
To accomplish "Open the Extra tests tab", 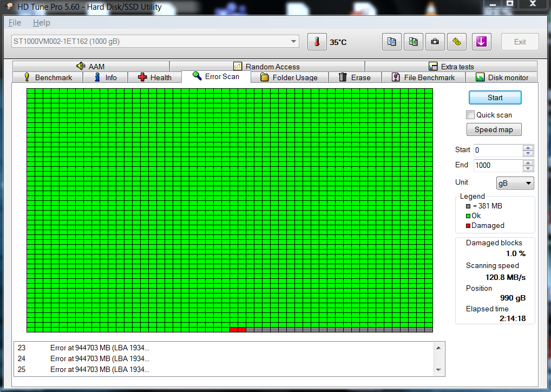I will coord(451,67).
